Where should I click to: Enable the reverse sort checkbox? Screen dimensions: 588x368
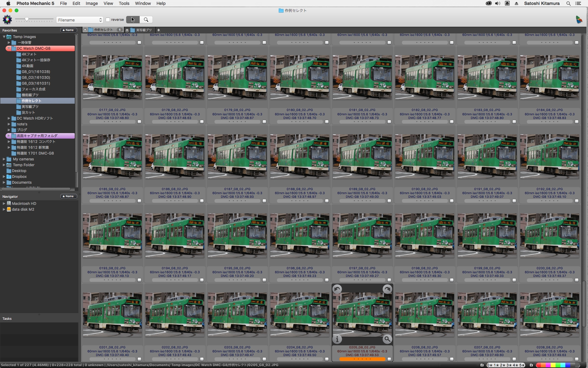click(108, 20)
